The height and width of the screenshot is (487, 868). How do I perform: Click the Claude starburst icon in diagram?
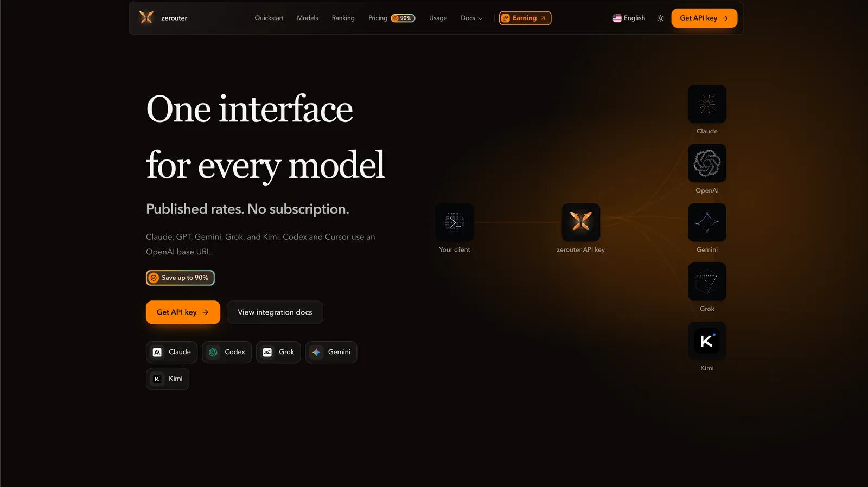click(x=707, y=104)
